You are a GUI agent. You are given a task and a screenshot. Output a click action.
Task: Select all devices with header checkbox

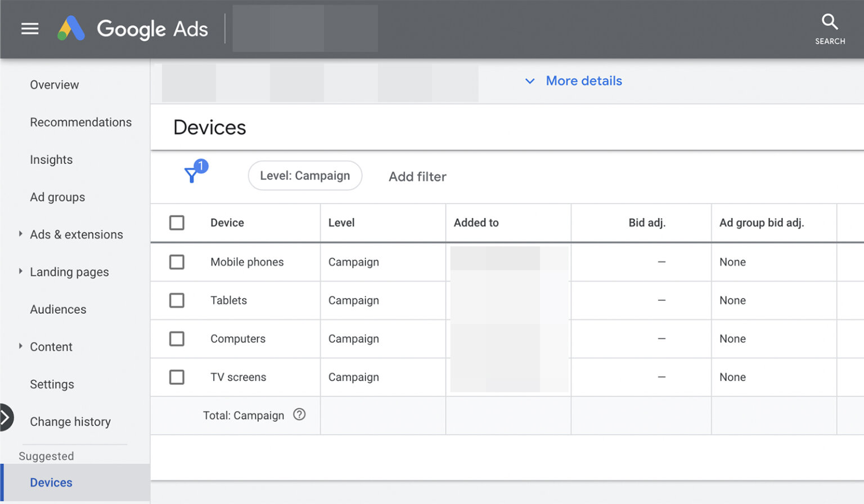(177, 222)
